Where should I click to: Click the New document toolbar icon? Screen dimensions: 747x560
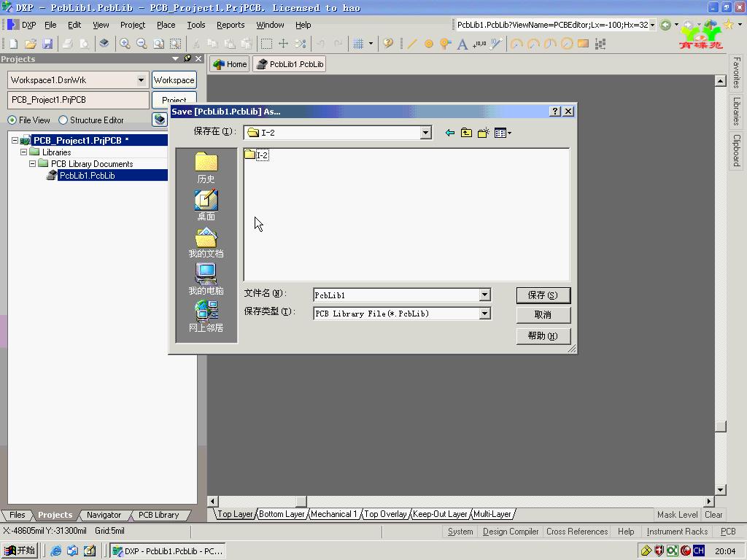tap(13, 44)
